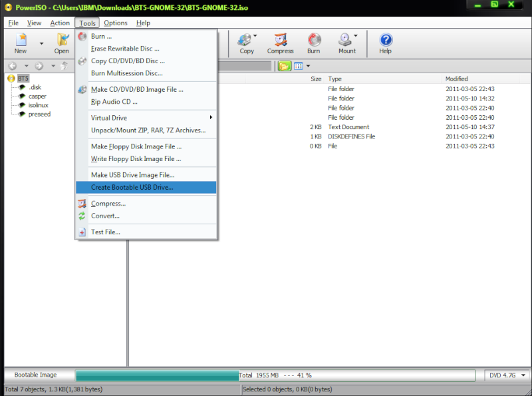Close the Tools menu
Viewport: 532px width, 396px height.
pyautogui.click(x=87, y=23)
